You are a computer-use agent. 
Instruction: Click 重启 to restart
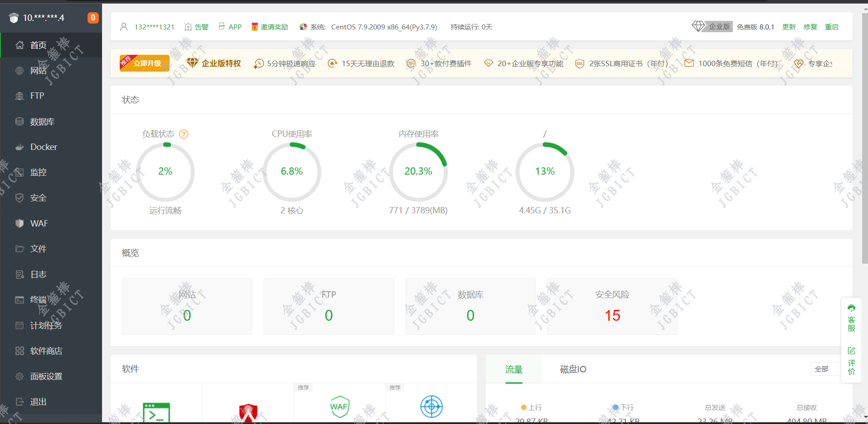(x=832, y=27)
